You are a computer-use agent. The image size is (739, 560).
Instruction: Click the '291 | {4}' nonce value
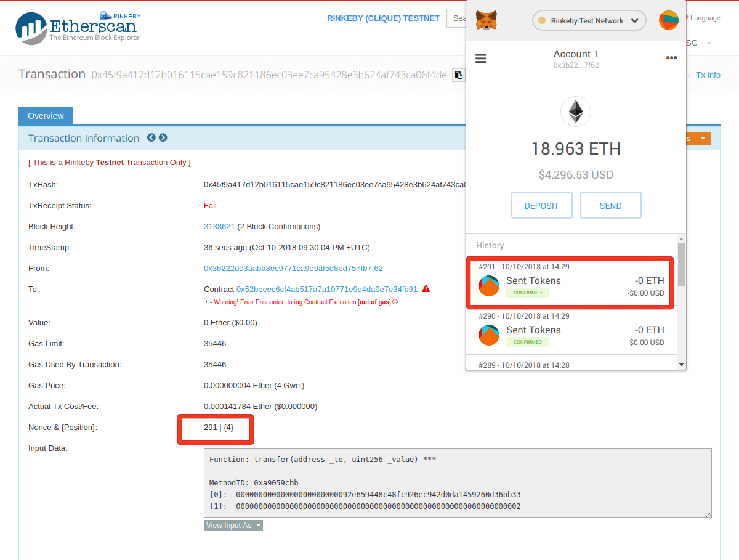[x=219, y=428]
